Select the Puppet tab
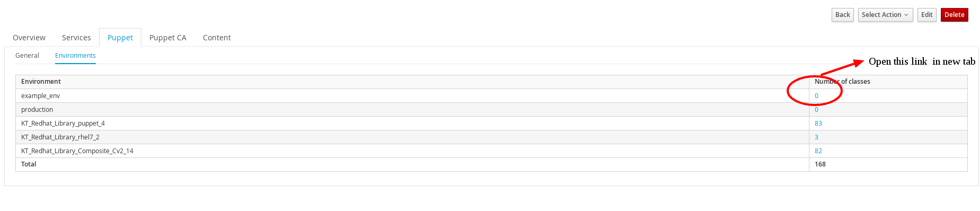 tap(120, 38)
